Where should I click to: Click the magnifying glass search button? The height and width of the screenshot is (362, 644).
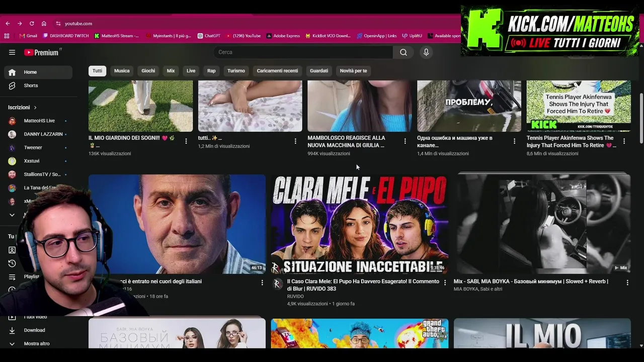tap(404, 52)
